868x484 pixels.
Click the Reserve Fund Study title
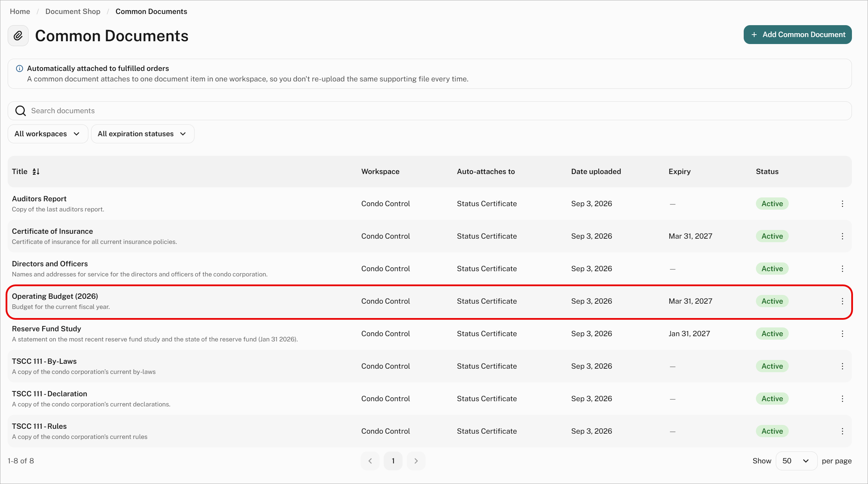pyautogui.click(x=46, y=329)
